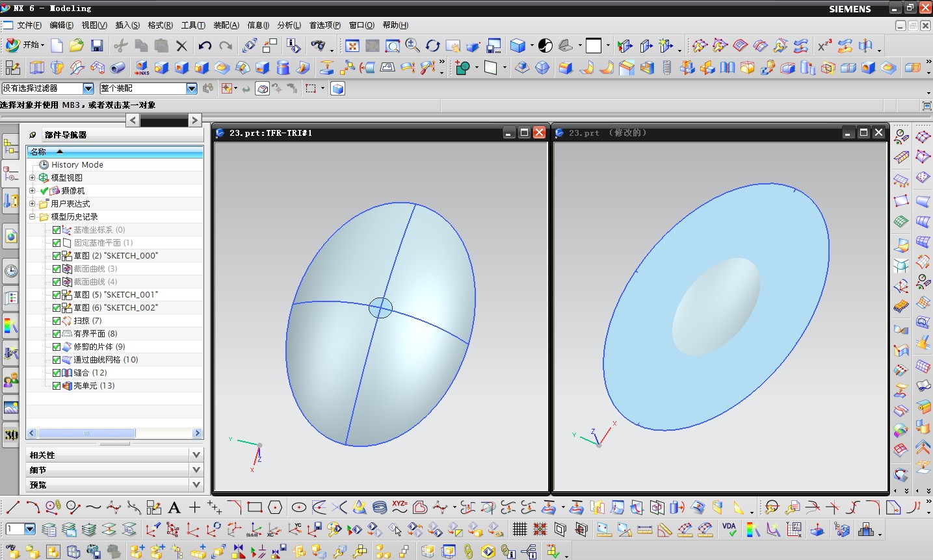933x560 pixels.
Task: Click the Fit view icon
Action: 352,45
